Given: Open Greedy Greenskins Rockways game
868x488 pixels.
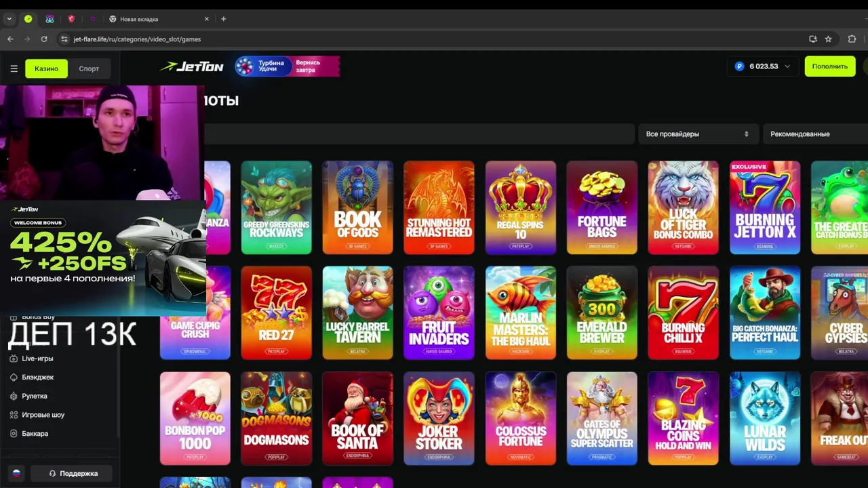Looking at the screenshot, I should [277, 207].
